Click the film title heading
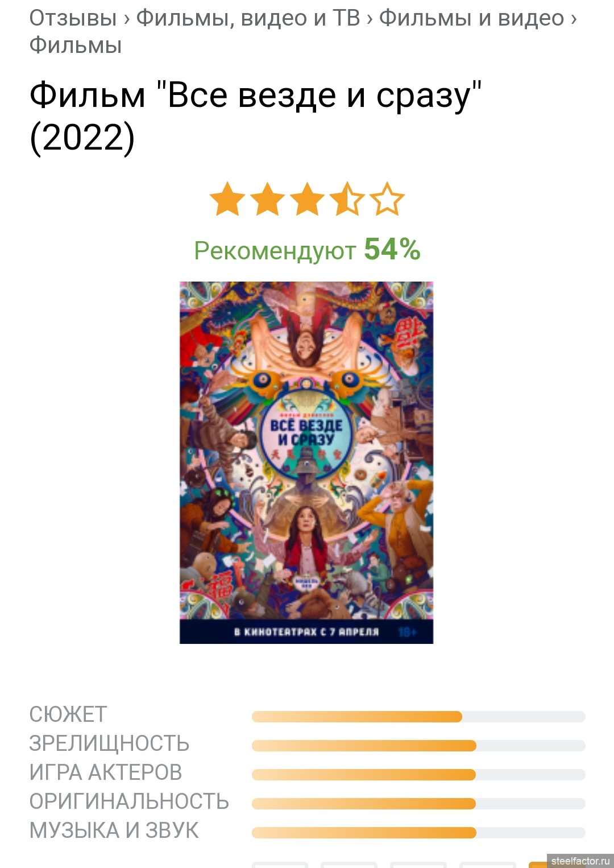 (256, 116)
